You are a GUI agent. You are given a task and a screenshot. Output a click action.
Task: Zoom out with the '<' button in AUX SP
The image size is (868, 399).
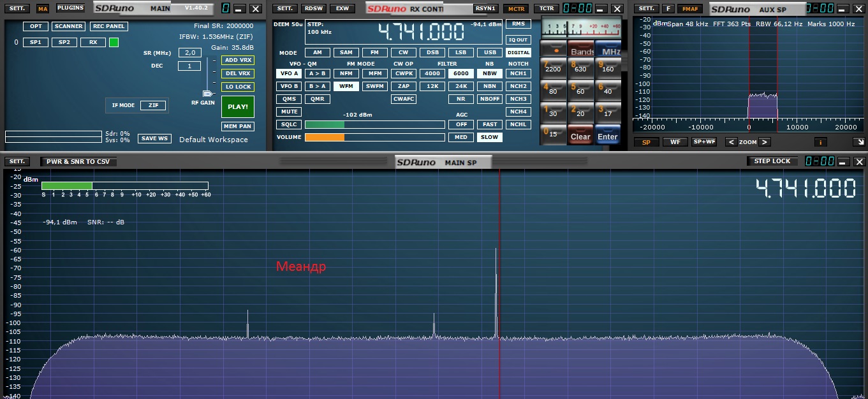(730, 142)
